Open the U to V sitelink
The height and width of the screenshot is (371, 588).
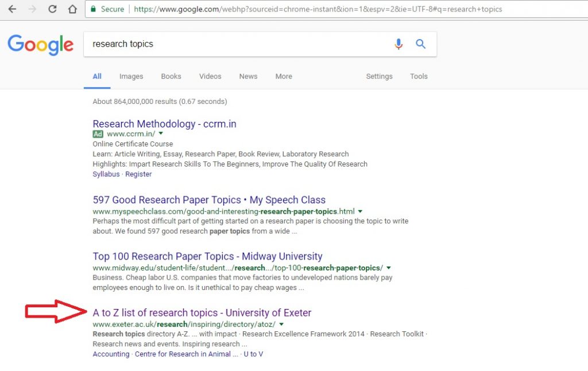[253, 354]
